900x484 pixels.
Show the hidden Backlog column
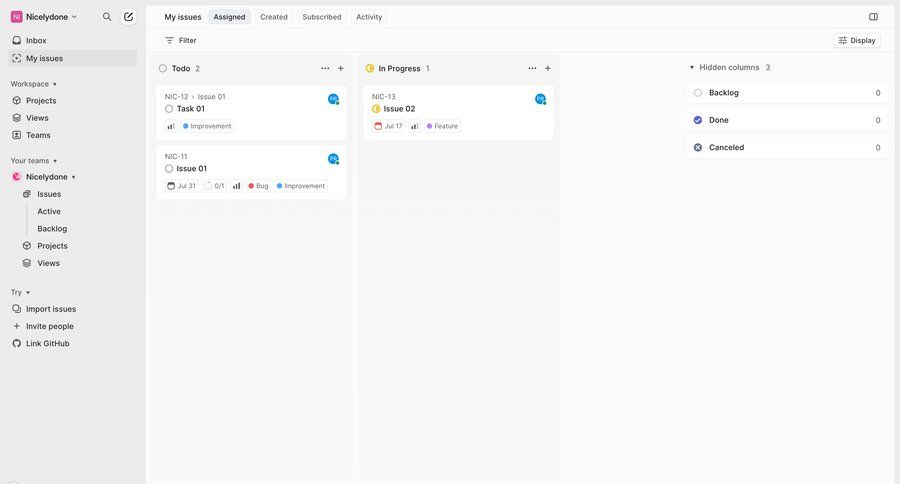tap(786, 92)
